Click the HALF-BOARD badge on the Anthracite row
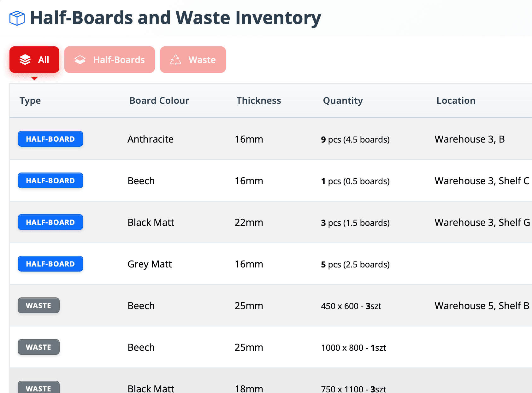 point(50,139)
